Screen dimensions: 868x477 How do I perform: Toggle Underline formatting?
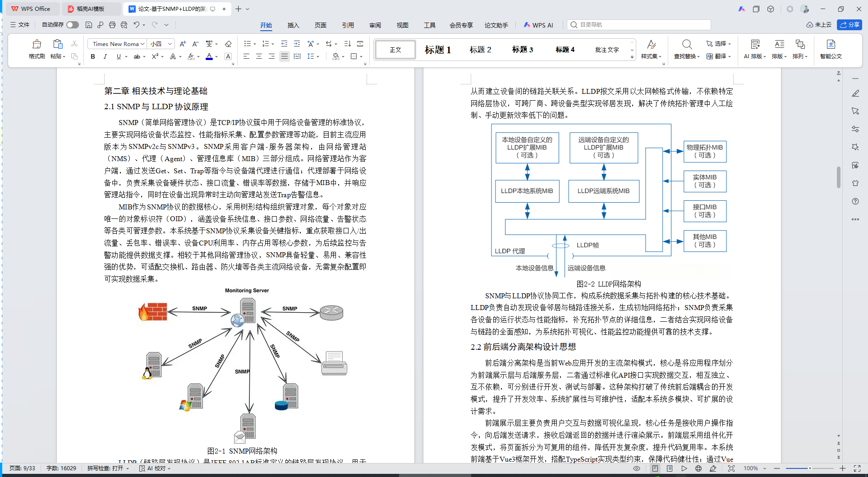119,56
